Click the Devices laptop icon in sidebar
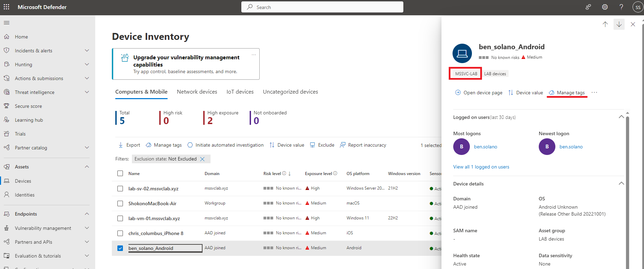 tap(7, 181)
